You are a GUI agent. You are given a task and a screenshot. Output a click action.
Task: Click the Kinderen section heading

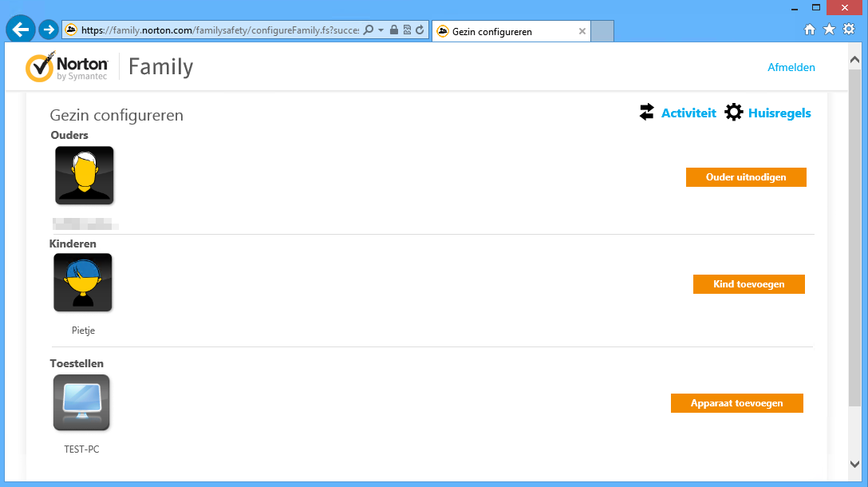coord(73,243)
